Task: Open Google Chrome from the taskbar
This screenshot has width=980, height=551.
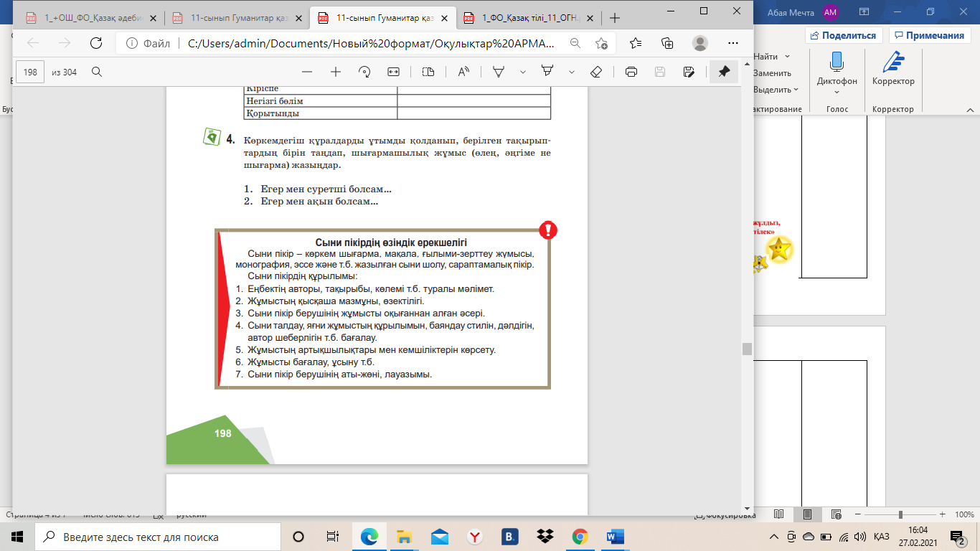Action: 580,537
